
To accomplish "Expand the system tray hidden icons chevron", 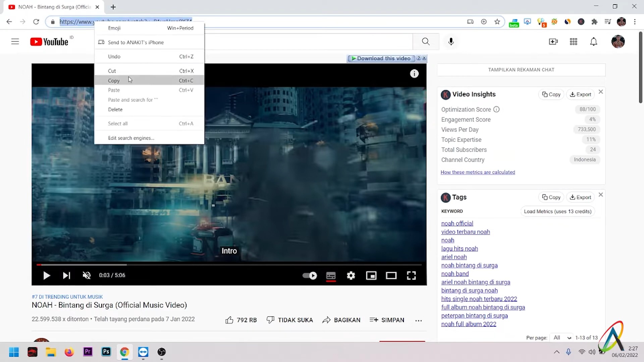I will point(556,352).
